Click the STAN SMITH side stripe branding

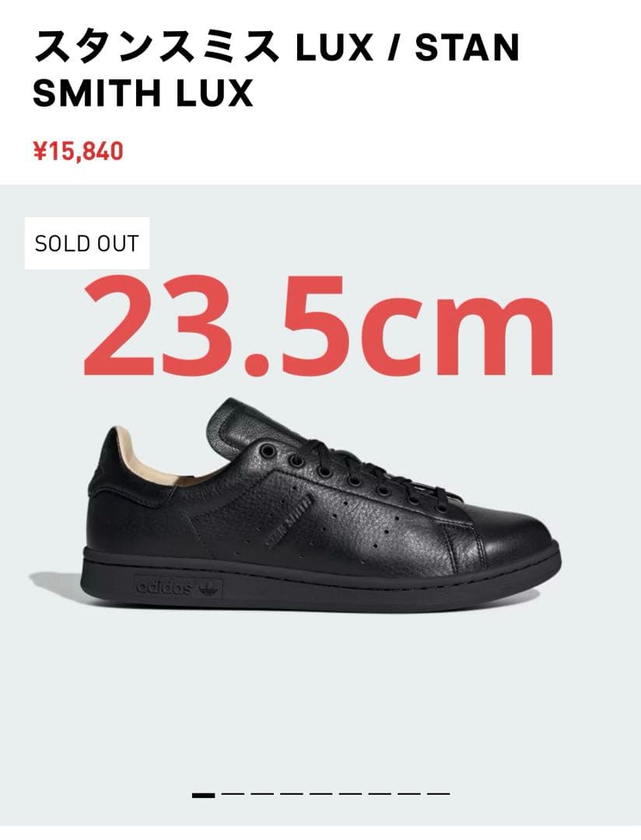289,521
